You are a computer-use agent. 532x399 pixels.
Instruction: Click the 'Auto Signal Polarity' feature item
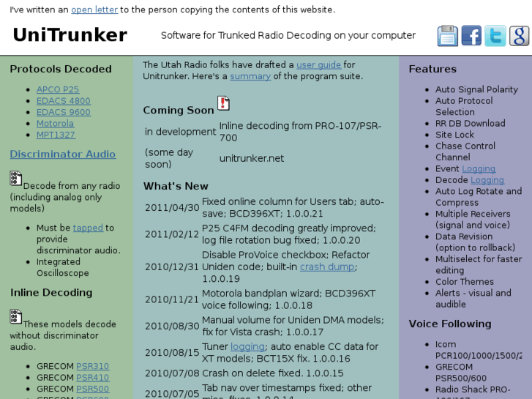click(476, 89)
